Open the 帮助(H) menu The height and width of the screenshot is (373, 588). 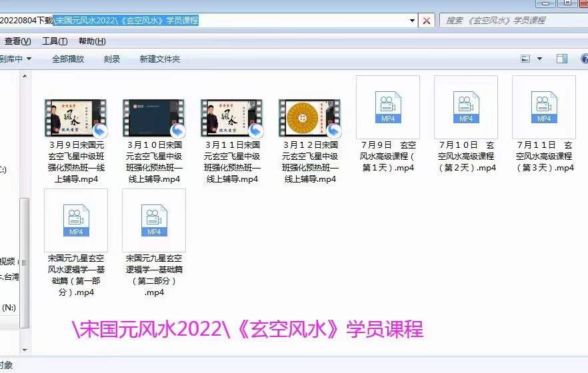coord(91,41)
